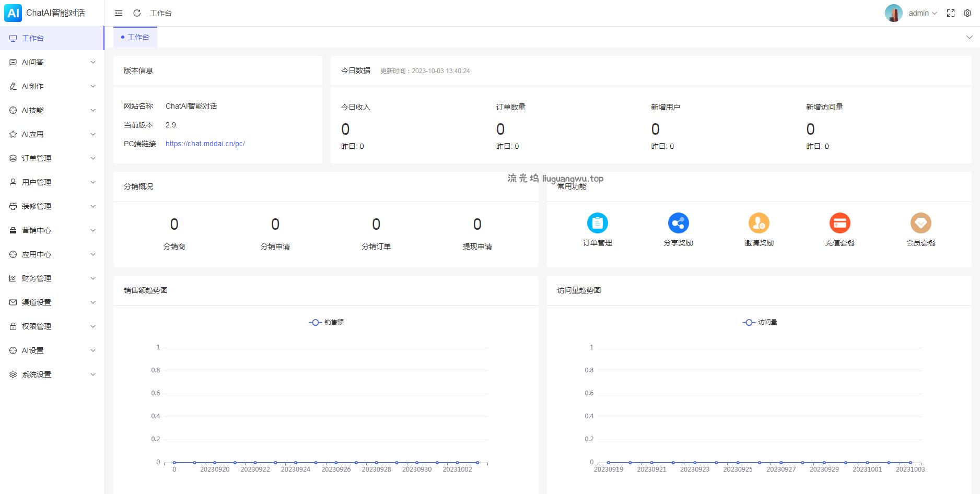Image resolution: width=980 pixels, height=494 pixels.
Task: Toggle the 销售额 legend series
Action: pyautogui.click(x=326, y=322)
